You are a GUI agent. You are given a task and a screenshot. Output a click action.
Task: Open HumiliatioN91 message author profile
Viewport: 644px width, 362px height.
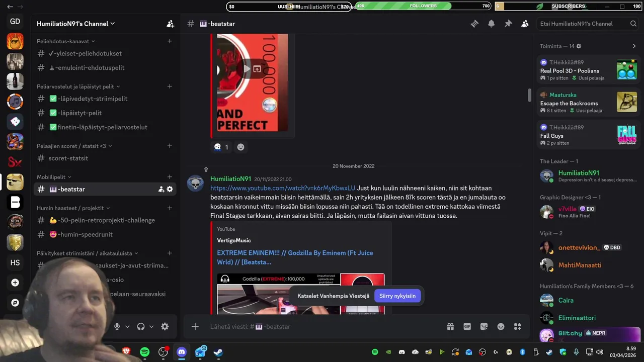point(230,179)
